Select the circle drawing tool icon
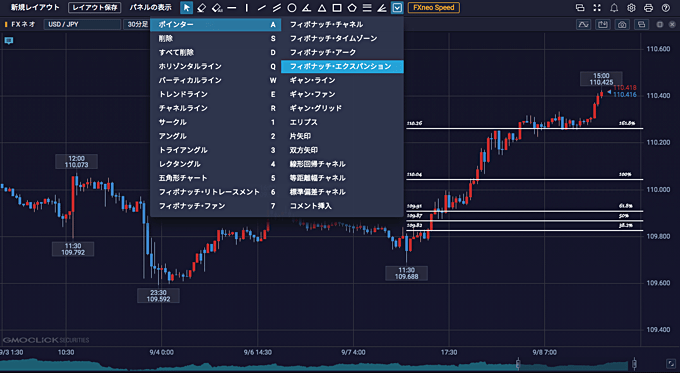This screenshot has width=680, height=373. [x=292, y=8]
